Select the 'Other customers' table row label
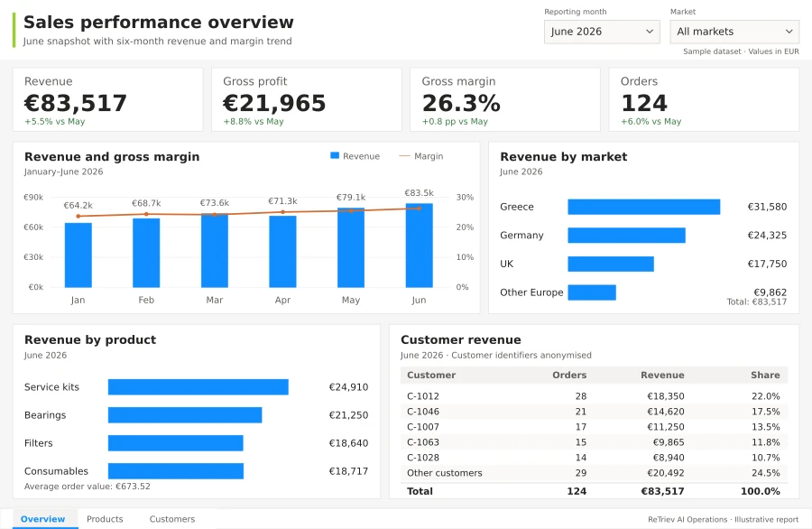Image resolution: width=812 pixels, height=529 pixels. pos(444,472)
